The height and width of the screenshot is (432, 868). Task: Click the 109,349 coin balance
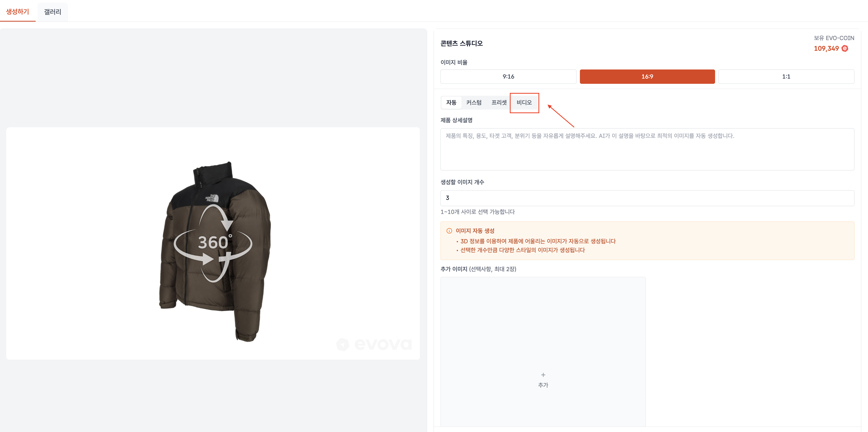826,48
